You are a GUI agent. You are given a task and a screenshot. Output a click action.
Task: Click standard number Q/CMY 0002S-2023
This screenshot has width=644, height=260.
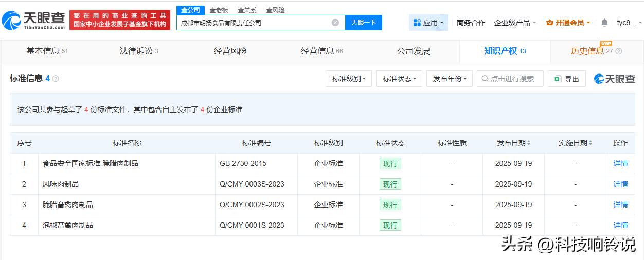[252, 205]
